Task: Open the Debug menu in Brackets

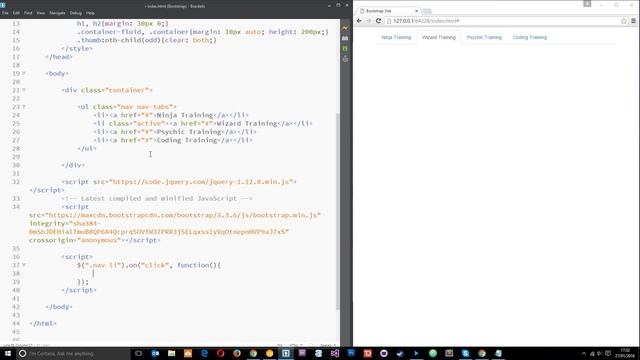Action: (x=76, y=13)
